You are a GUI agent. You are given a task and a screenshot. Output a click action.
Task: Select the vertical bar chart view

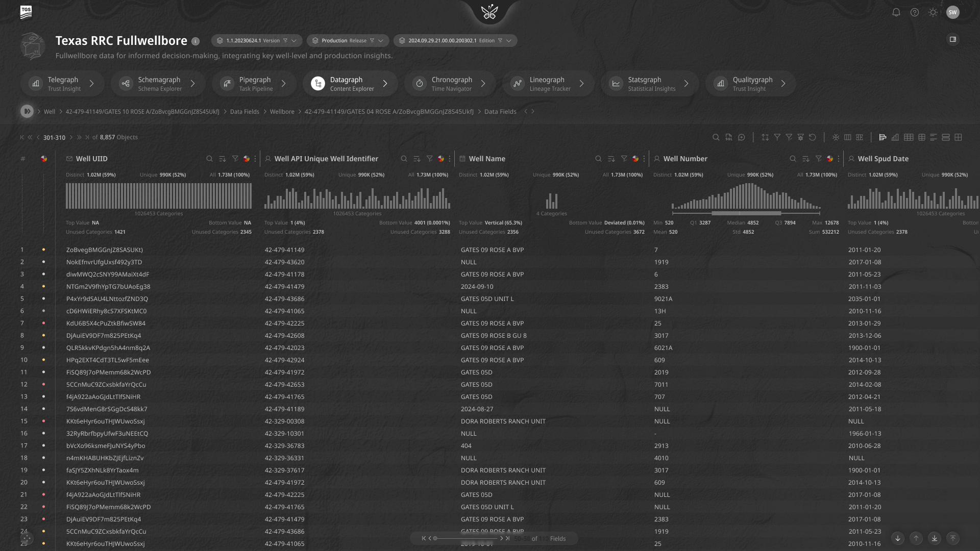pyautogui.click(x=895, y=137)
